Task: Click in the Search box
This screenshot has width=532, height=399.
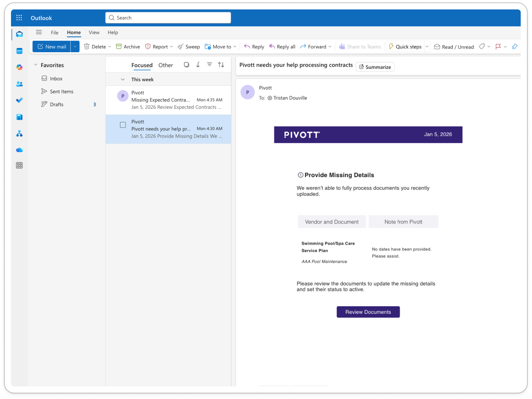Action: pyautogui.click(x=168, y=18)
